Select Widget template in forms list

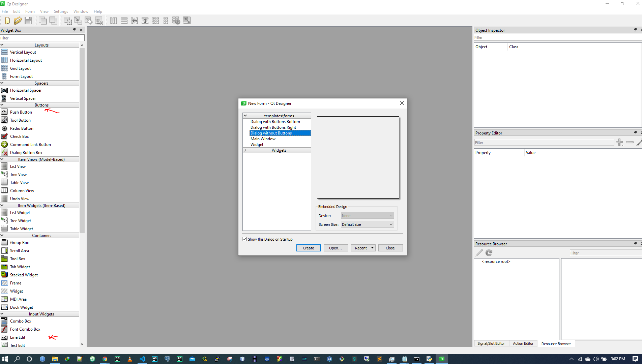tap(257, 145)
